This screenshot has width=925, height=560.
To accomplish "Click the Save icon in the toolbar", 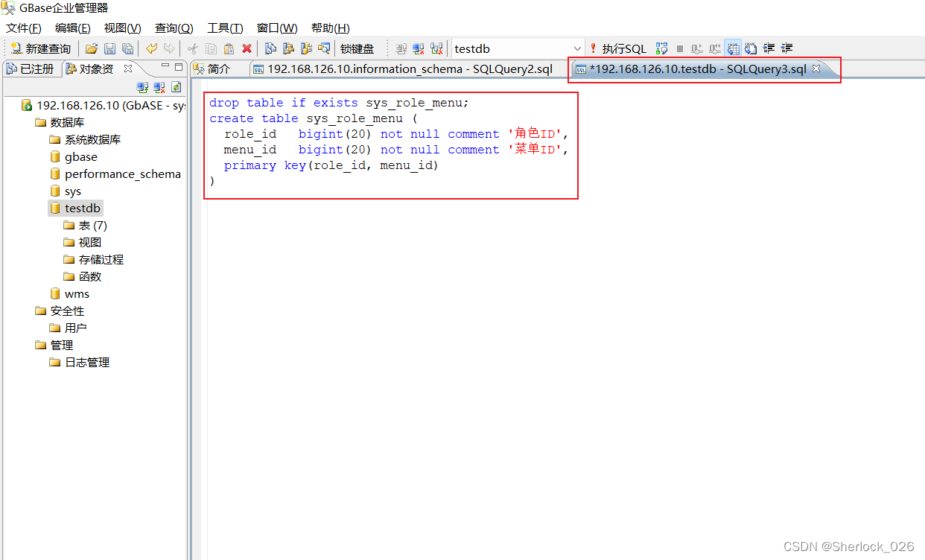I will click(109, 48).
